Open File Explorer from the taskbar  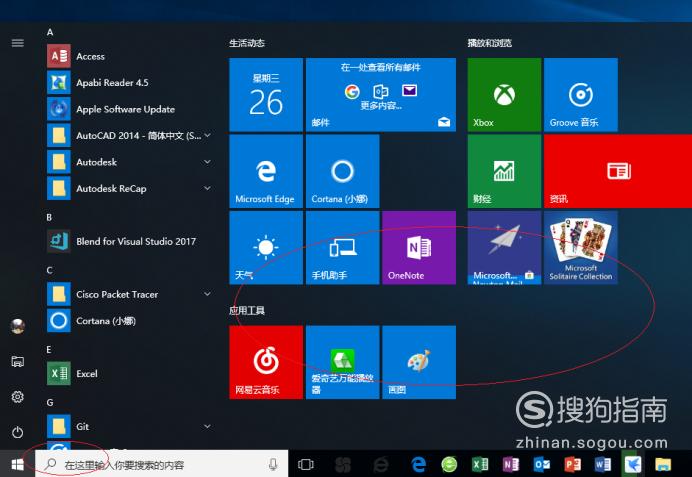tap(663, 464)
